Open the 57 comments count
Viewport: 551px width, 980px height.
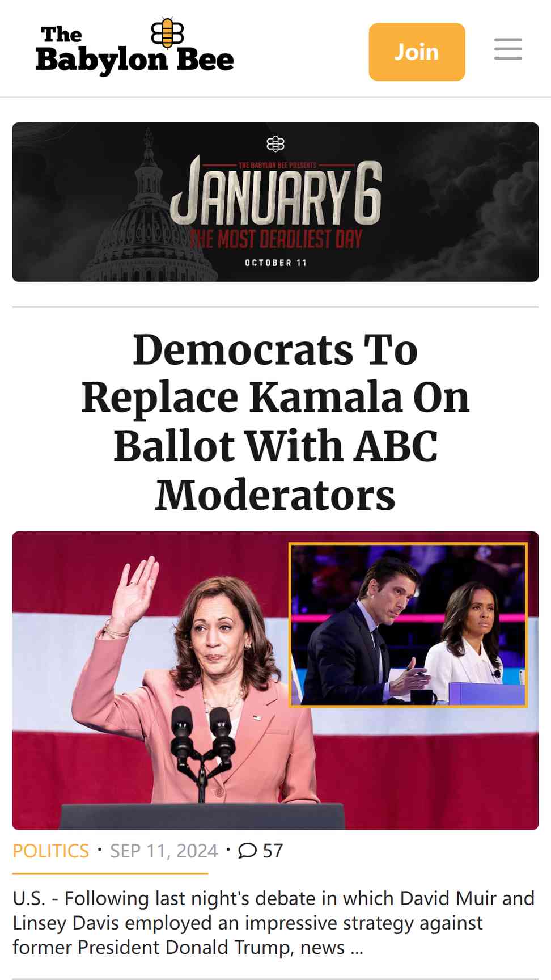coord(273,851)
